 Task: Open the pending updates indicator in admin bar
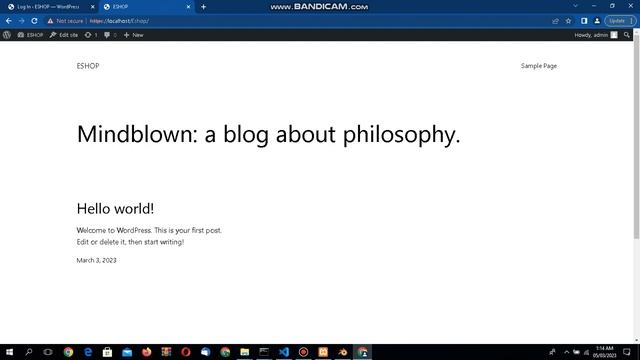91,35
